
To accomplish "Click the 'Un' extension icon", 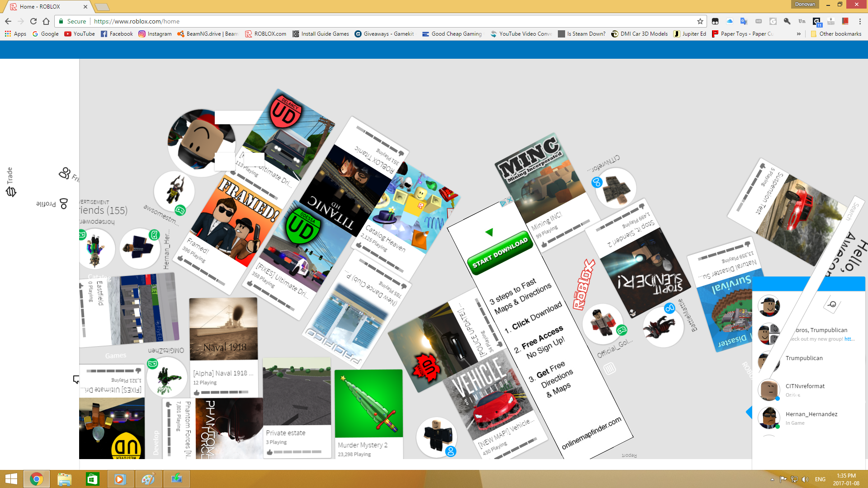I will coord(802,21).
